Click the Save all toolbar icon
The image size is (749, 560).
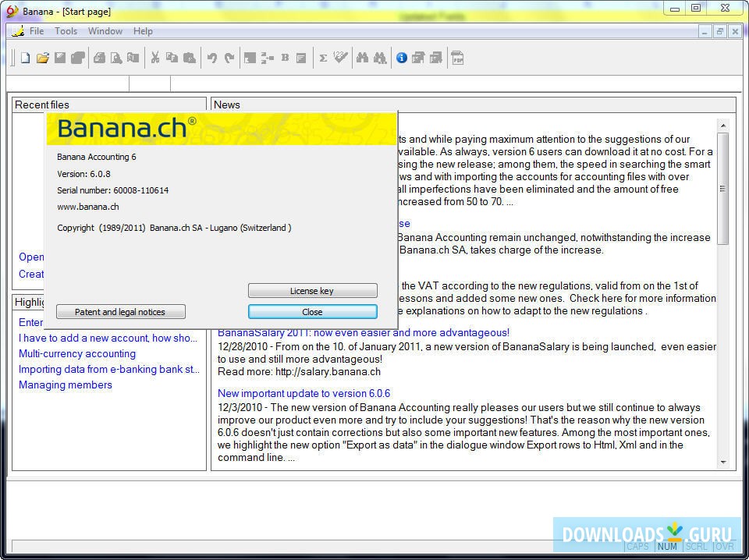pyautogui.click(x=78, y=58)
